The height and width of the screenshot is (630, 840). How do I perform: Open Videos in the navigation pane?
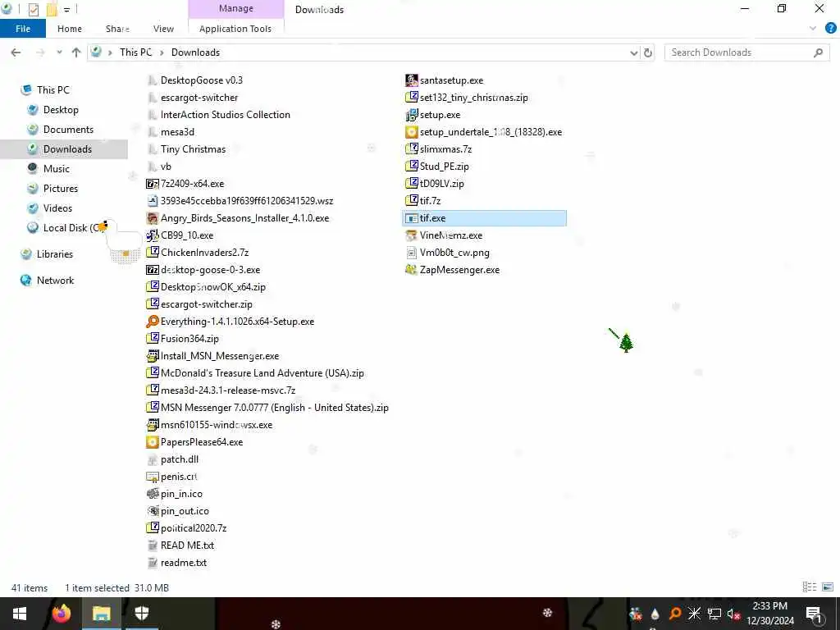point(57,208)
